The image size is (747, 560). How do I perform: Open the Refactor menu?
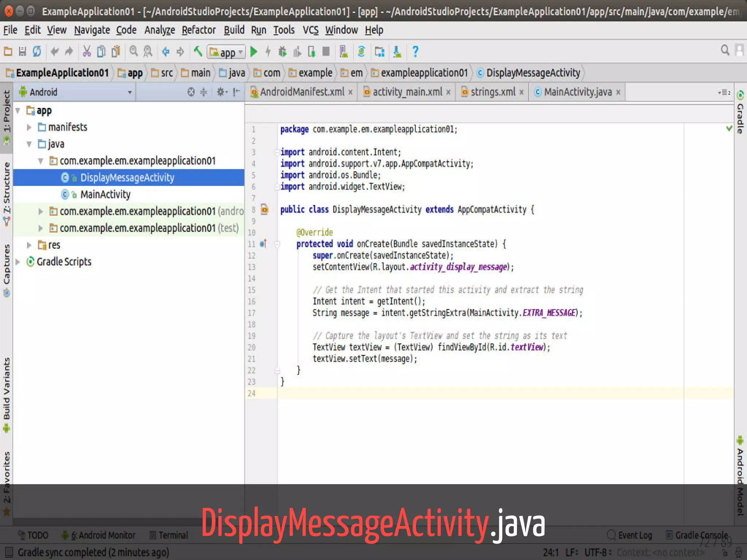199,30
